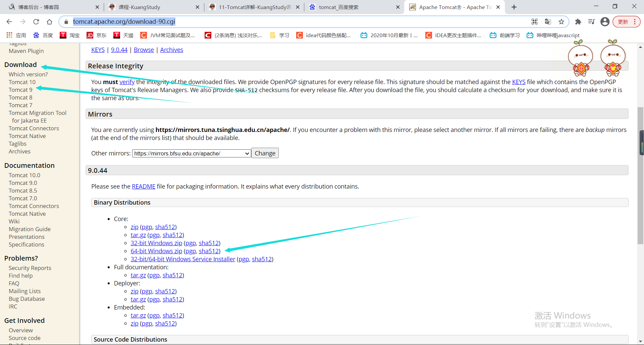Click the verify link
This screenshot has width=644, height=345.
tap(127, 82)
